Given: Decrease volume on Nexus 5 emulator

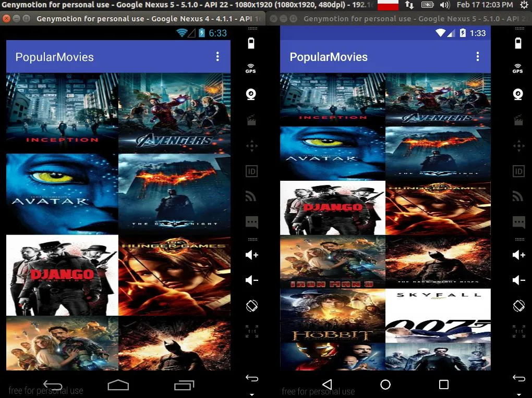Looking at the screenshot, I should 519,280.
